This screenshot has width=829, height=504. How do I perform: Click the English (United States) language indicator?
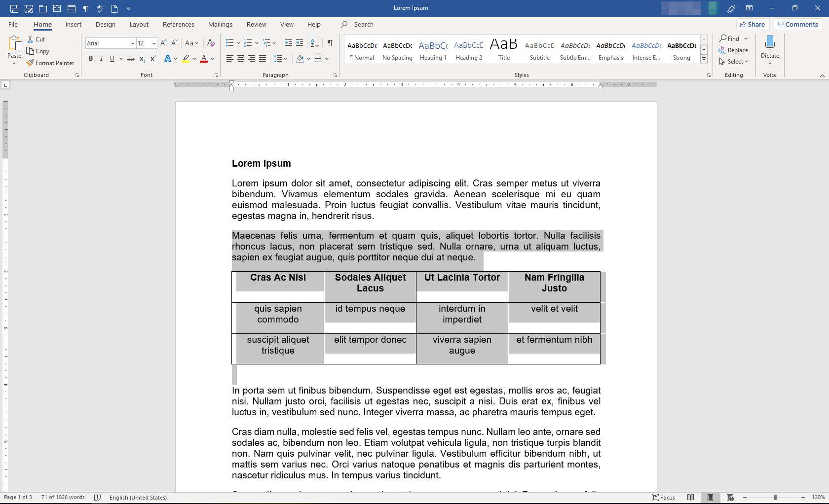[x=138, y=498]
